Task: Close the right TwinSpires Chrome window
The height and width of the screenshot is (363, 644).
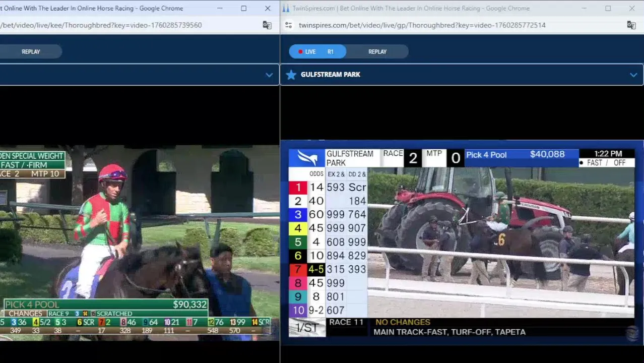Action: tap(632, 8)
